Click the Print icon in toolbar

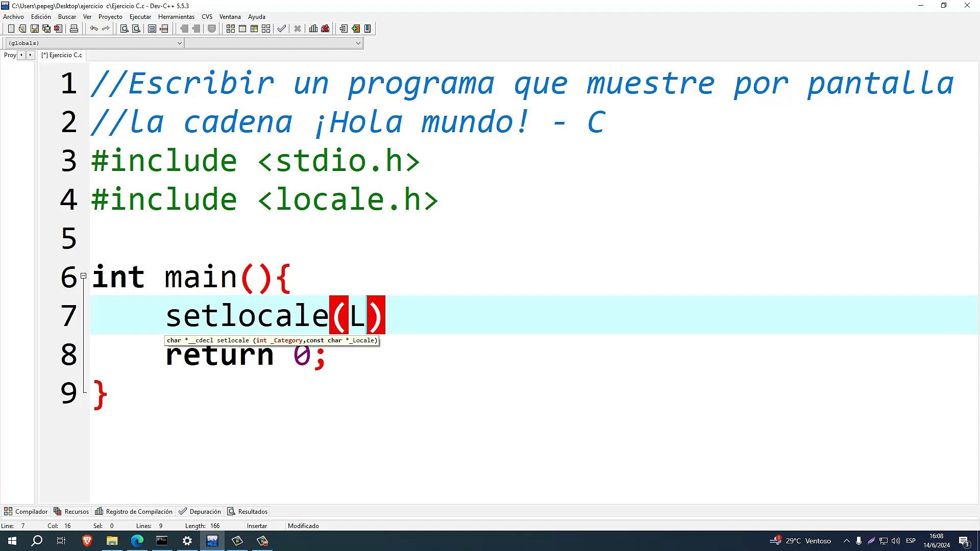point(74,29)
